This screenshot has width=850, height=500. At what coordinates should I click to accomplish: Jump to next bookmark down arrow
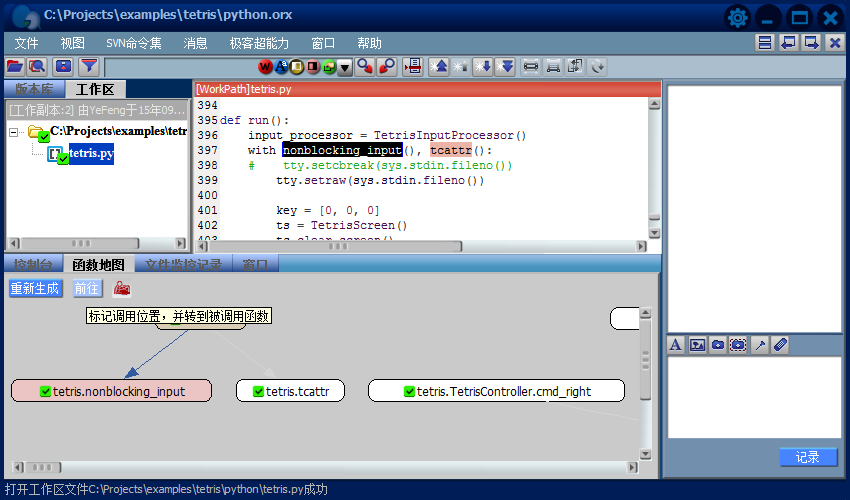482,67
